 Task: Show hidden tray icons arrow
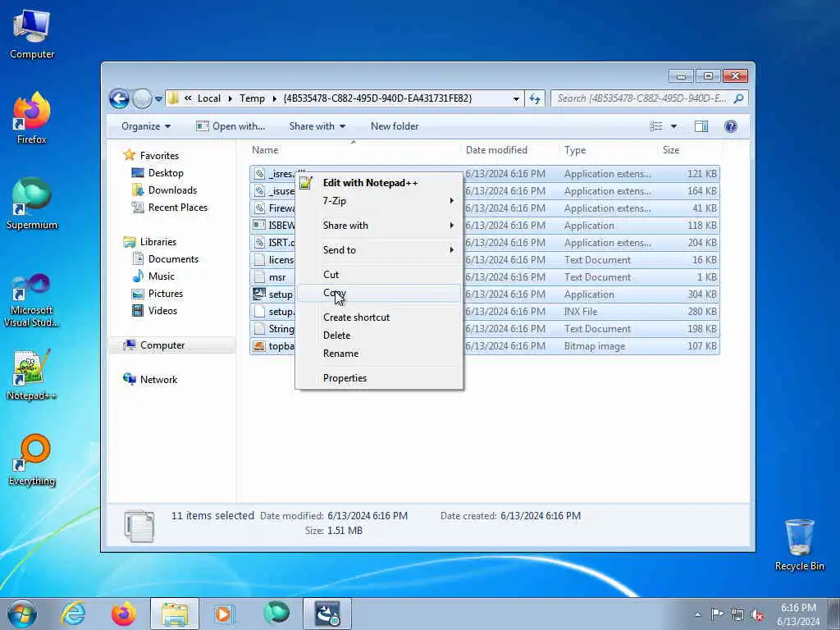697,614
